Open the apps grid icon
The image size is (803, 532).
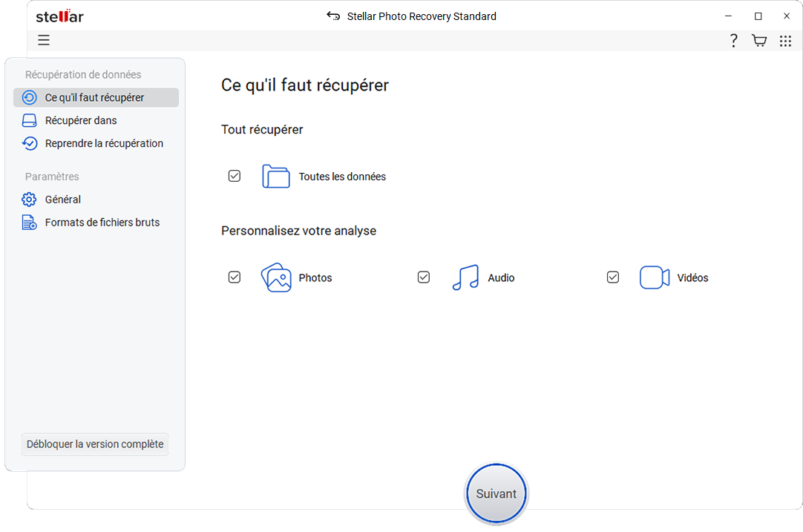point(785,41)
